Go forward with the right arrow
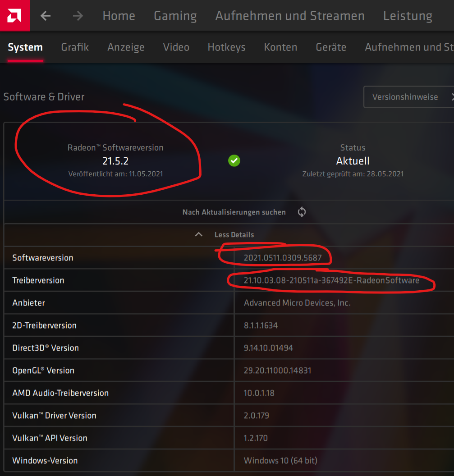 [78, 16]
